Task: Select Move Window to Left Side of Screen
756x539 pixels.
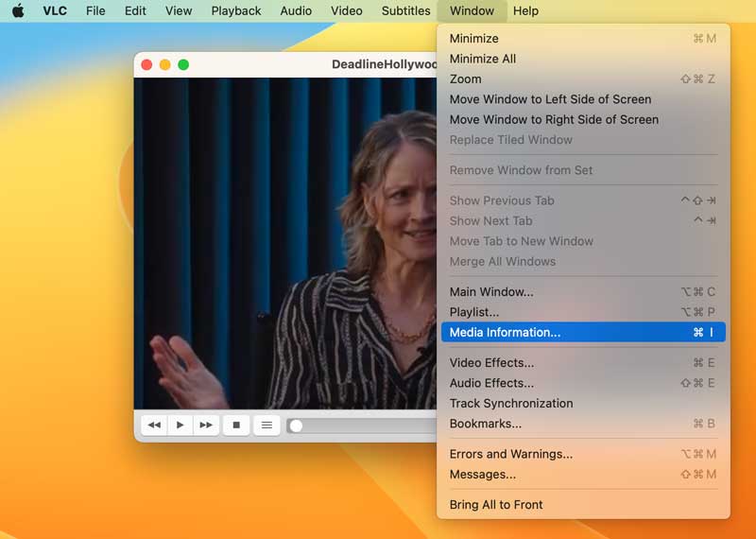Action: click(x=550, y=99)
